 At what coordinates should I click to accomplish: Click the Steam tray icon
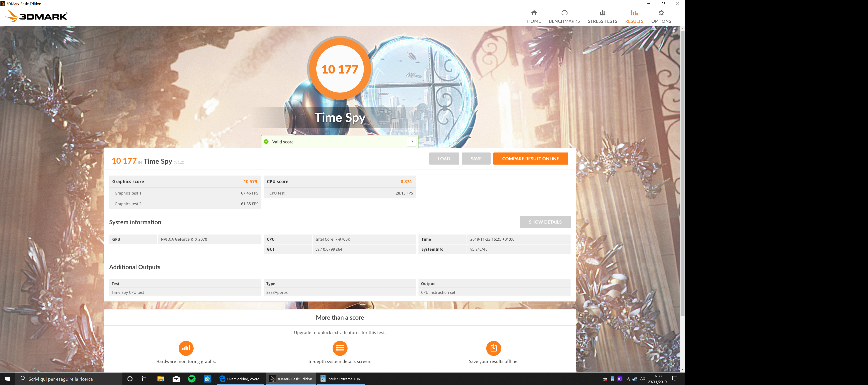pyautogui.click(x=635, y=379)
